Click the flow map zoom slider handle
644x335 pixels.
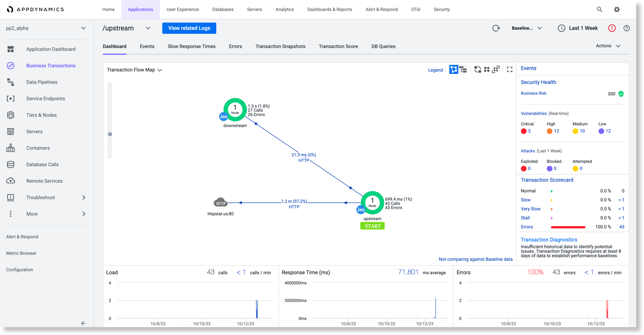tap(110, 134)
